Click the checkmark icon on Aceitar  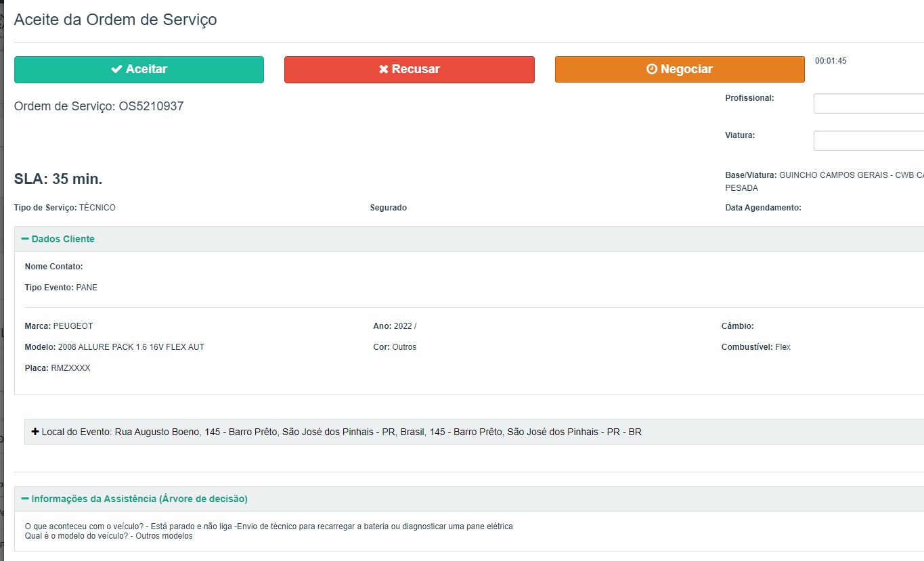pos(116,69)
